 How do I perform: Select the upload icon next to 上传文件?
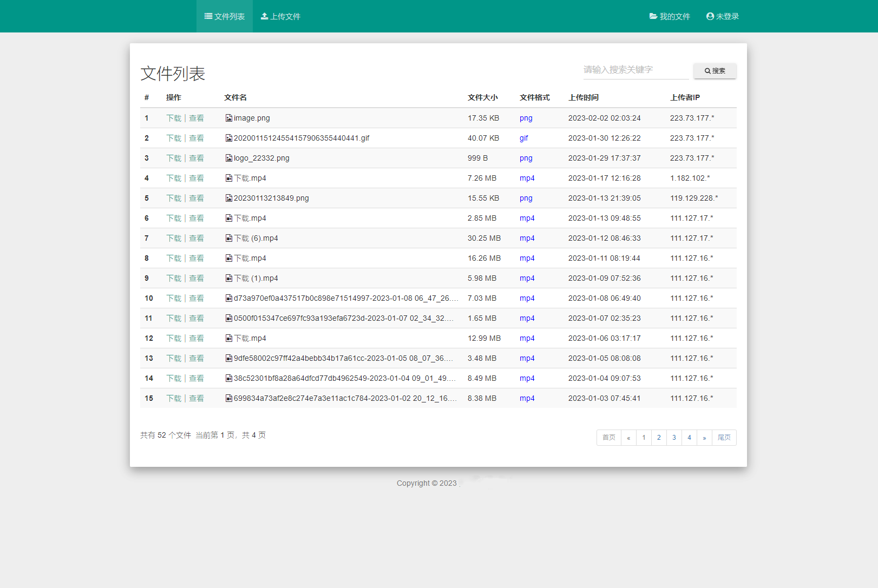click(265, 16)
